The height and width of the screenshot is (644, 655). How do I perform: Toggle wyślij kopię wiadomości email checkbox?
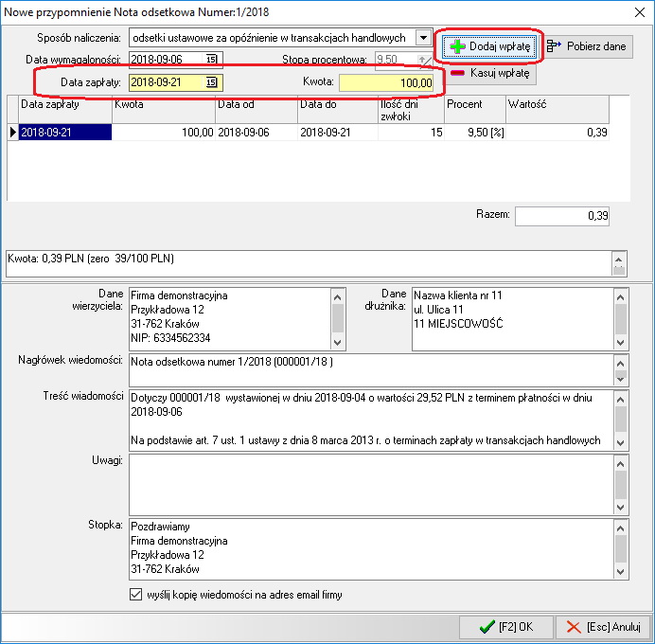135,596
